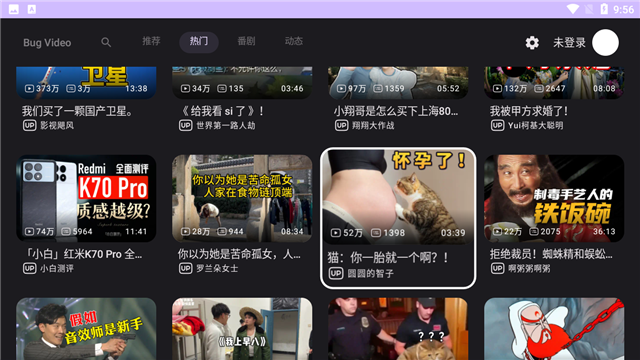Screen dimensions: 640x360
Task: Click UP badge beside 罗兰朵女士
Action: pos(185,269)
